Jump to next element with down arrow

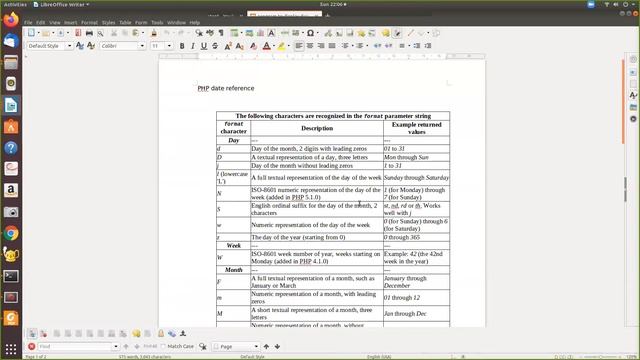pos(278,347)
